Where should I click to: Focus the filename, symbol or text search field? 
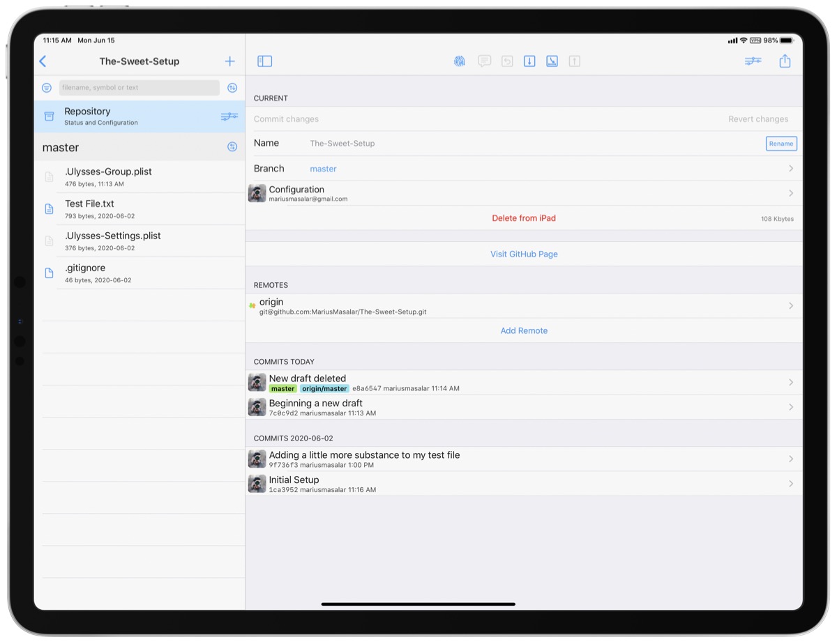tap(139, 88)
